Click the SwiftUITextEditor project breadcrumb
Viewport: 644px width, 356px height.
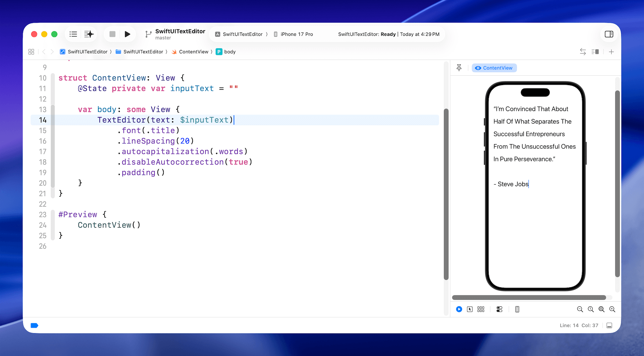[87, 52]
